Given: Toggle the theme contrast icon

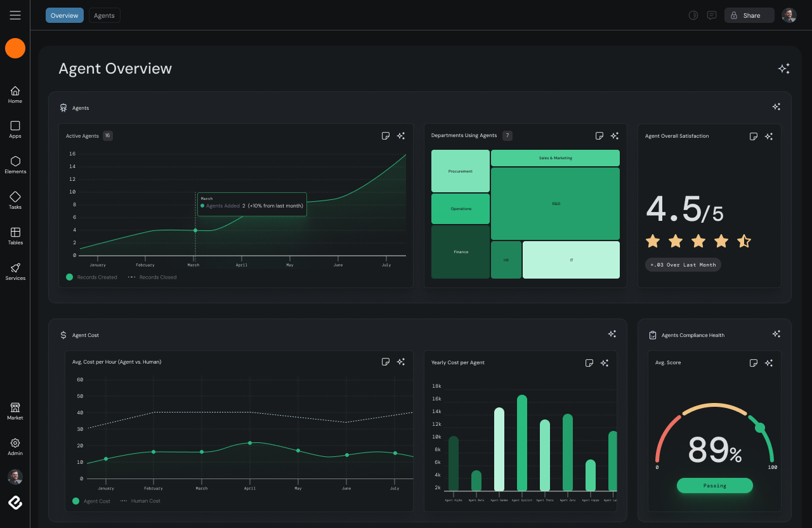Looking at the screenshot, I should (x=693, y=15).
